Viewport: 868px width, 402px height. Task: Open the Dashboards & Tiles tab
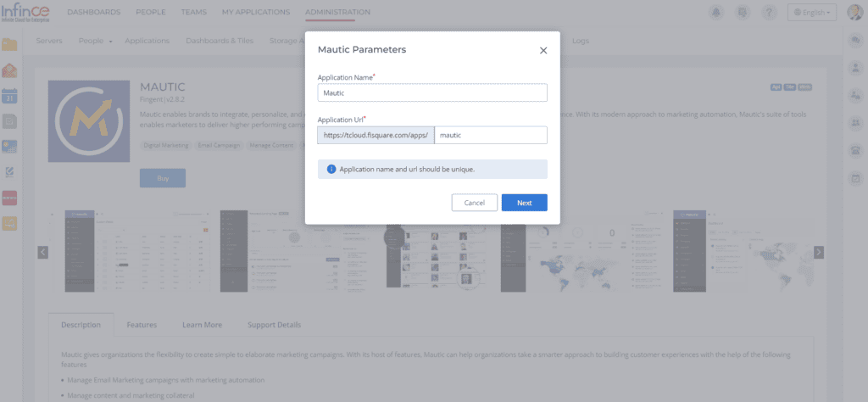pos(221,41)
